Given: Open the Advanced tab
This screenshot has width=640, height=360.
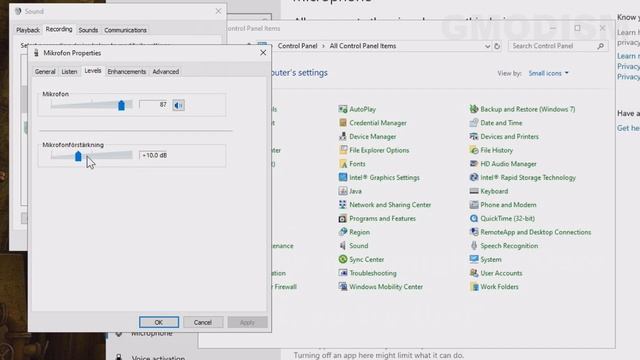Looking at the screenshot, I should [166, 71].
